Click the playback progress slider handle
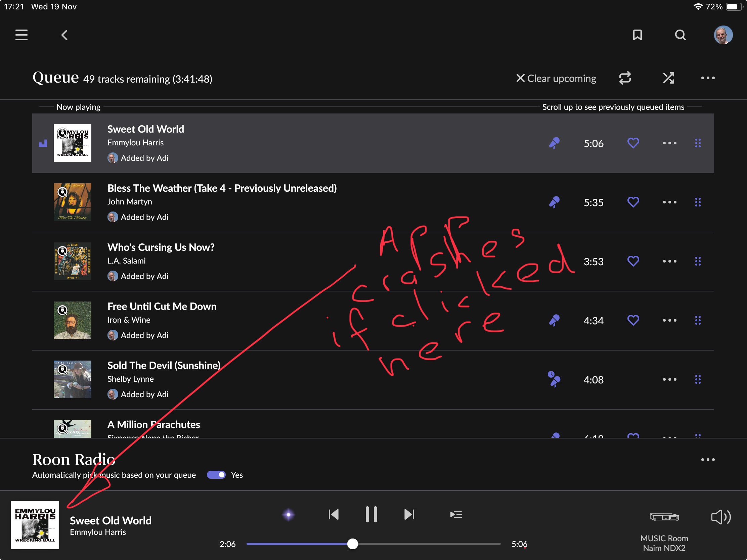The image size is (747, 560). [x=353, y=544]
